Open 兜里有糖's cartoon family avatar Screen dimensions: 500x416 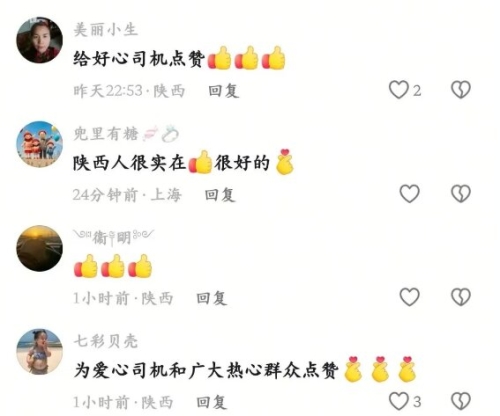point(40,144)
